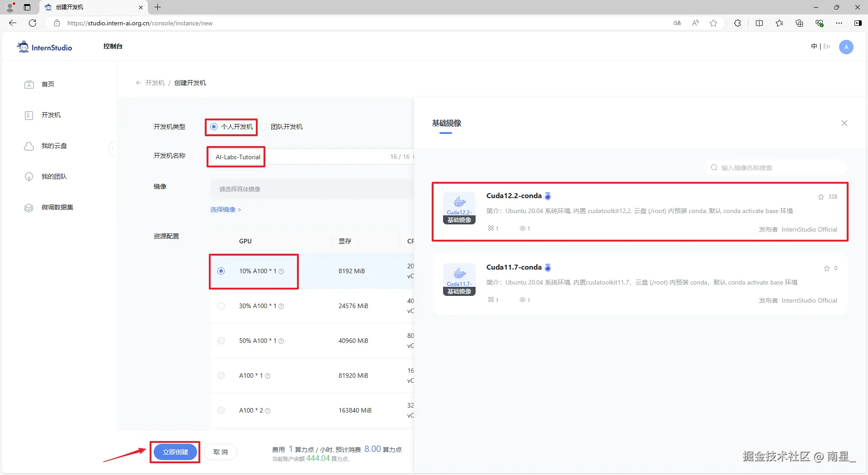Open the 首页 home icon in sidebar
This screenshot has height=475, width=868.
[29, 85]
